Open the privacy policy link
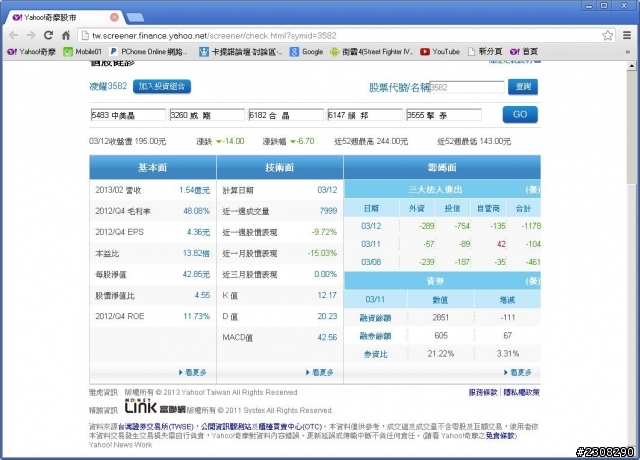The height and width of the screenshot is (460, 640). [x=521, y=392]
